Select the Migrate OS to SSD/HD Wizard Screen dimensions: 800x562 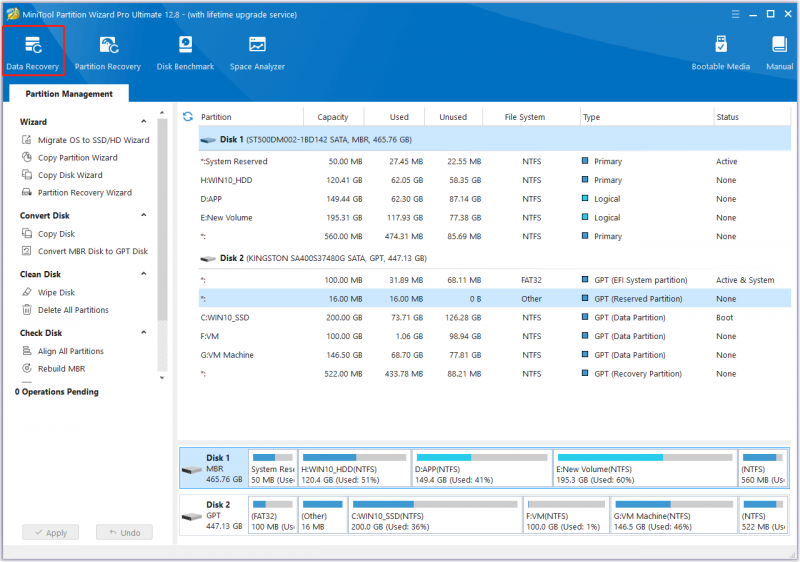point(86,140)
